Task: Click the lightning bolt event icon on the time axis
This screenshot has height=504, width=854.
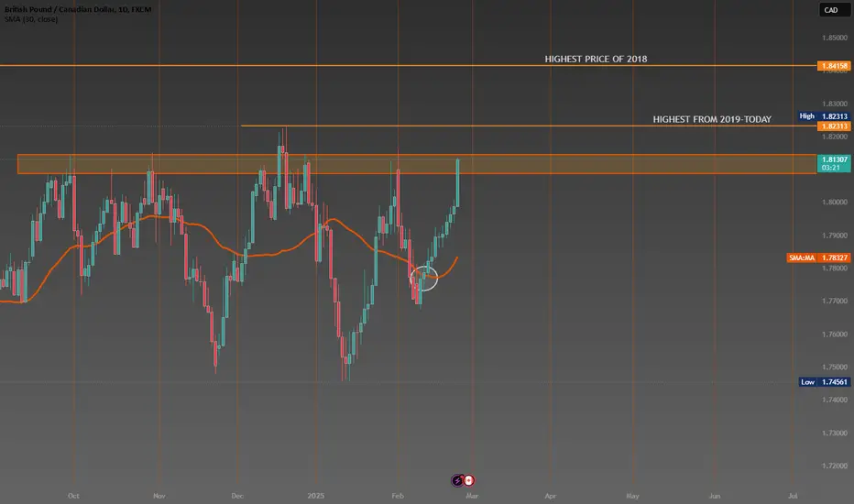Action: click(x=457, y=480)
